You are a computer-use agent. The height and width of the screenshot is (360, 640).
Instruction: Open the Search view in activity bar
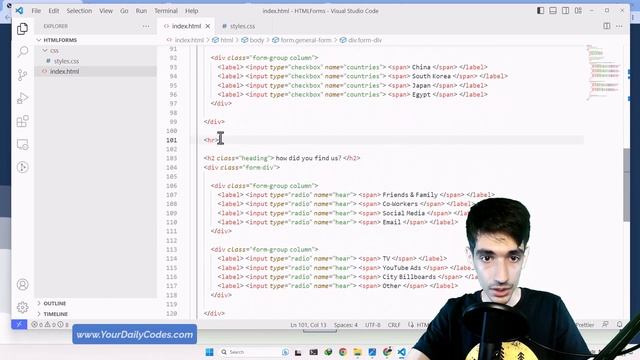pyautogui.click(x=22, y=51)
